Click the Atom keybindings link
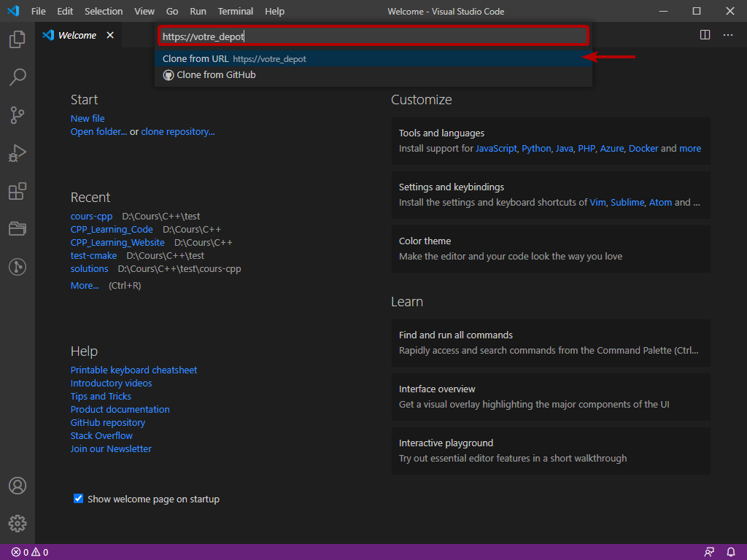747x560 pixels. [x=660, y=203]
